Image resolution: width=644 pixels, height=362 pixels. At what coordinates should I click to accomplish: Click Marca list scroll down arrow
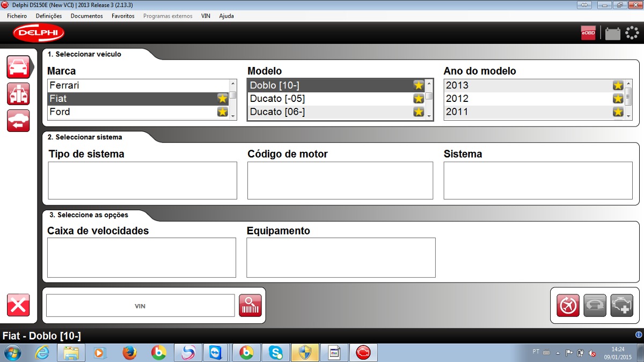(233, 115)
